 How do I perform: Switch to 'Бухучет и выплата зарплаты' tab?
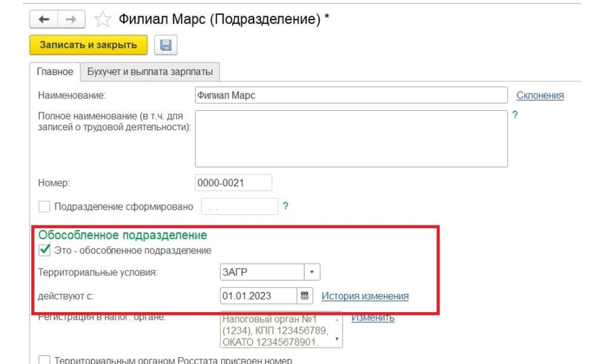click(150, 72)
